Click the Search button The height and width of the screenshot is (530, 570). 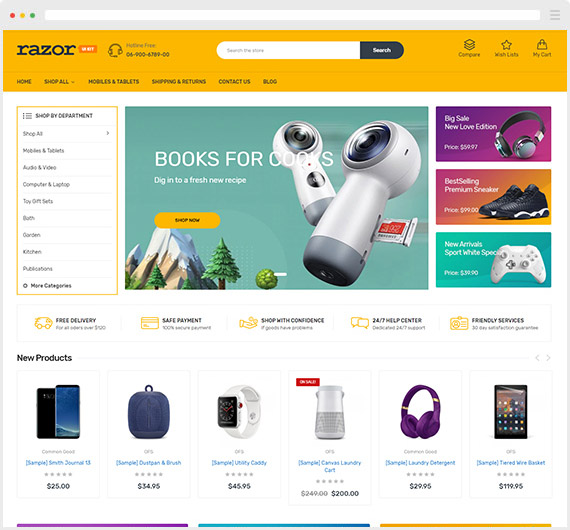click(382, 50)
